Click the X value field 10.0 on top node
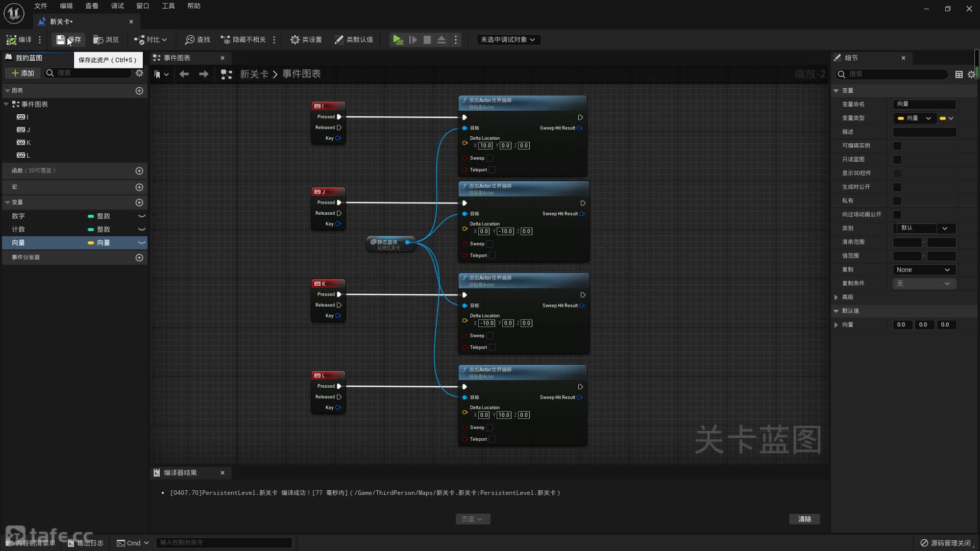980x551 pixels. [x=485, y=146]
